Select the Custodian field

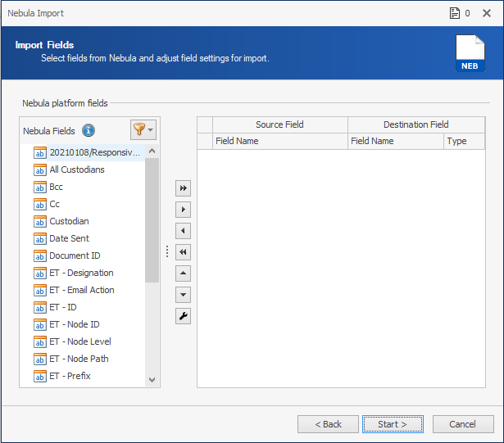pyautogui.click(x=69, y=221)
